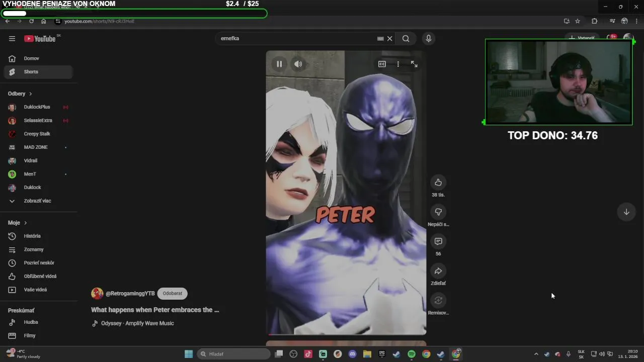The height and width of the screenshot is (362, 644).
Task: Clear the search field with the X
Action: click(389, 39)
